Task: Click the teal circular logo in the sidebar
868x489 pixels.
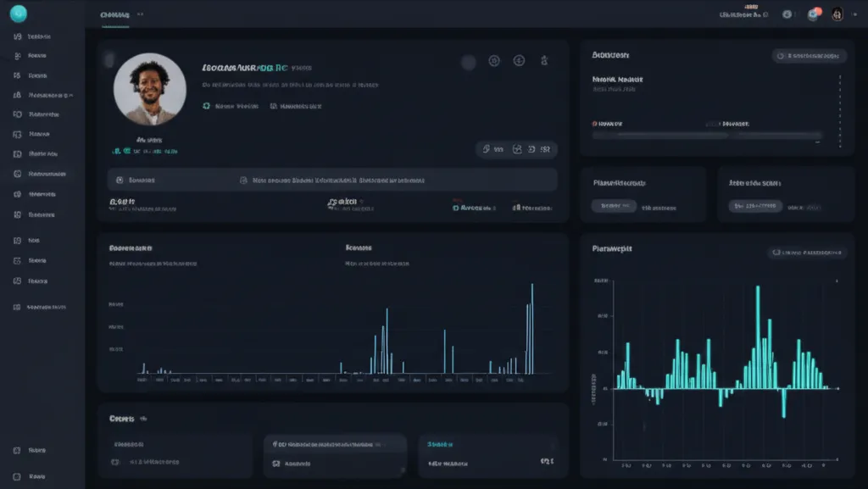Action: 18,14
